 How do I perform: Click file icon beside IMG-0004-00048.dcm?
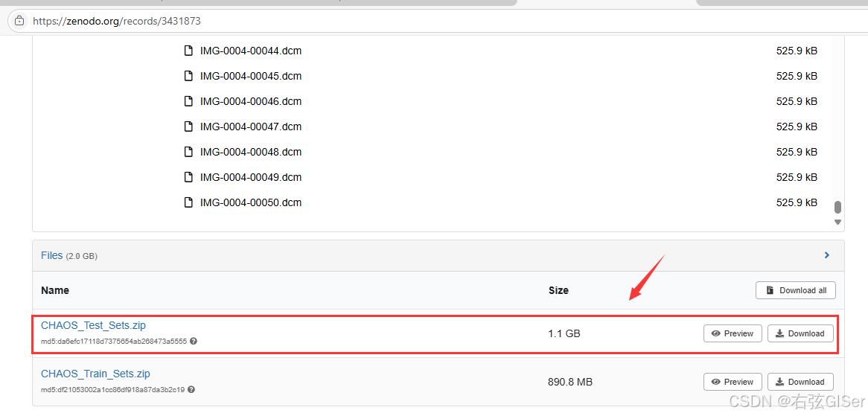[189, 152]
